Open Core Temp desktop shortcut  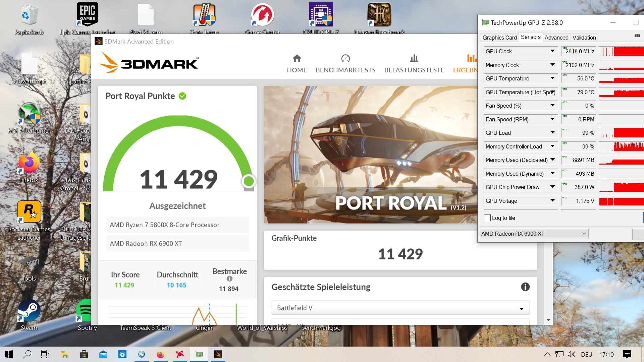pyautogui.click(x=204, y=18)
